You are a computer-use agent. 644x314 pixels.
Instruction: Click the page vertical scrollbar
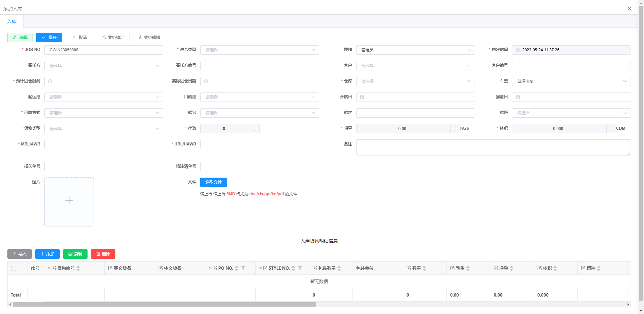(641, 152)
